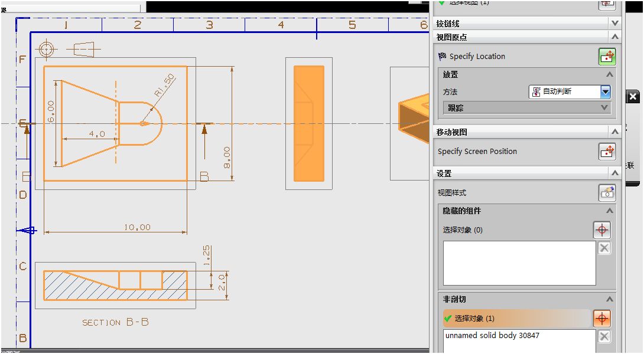This screenshot has width=644, height=354.
Task: Select the unnamed solid body 30847 list entry
Action: pyautogui.click(x=492, y=336)
